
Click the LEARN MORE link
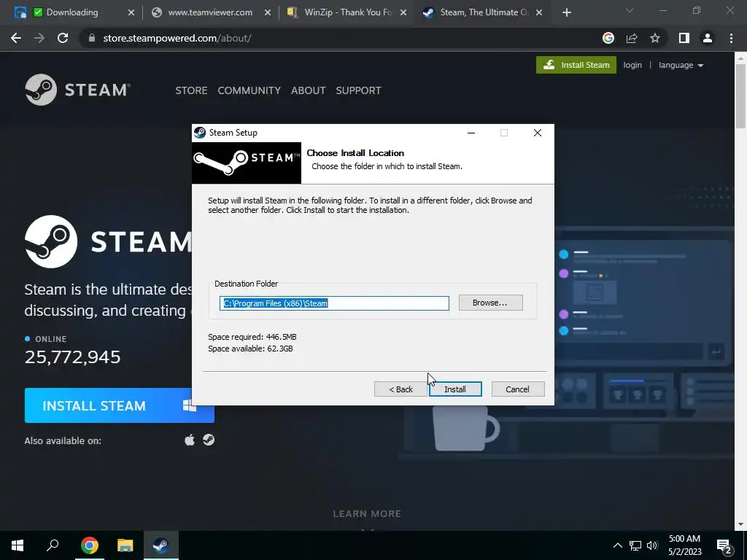click(x=367, y=513)
